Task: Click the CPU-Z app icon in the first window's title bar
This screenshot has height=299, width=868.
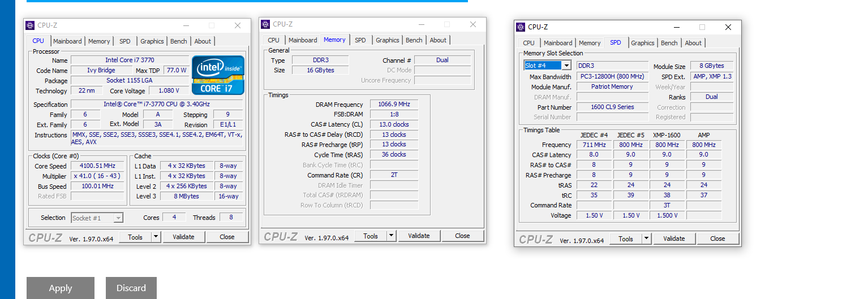Action: [30, 25]
